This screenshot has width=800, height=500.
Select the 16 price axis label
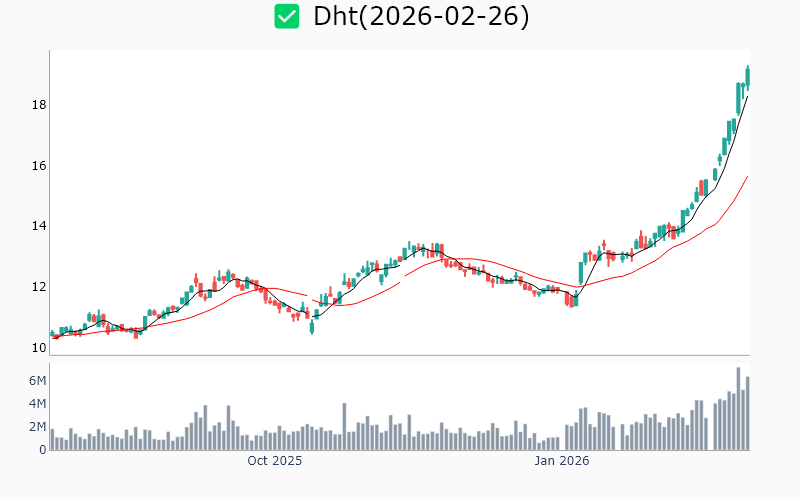pyautogui.click(x=35, y=166)
